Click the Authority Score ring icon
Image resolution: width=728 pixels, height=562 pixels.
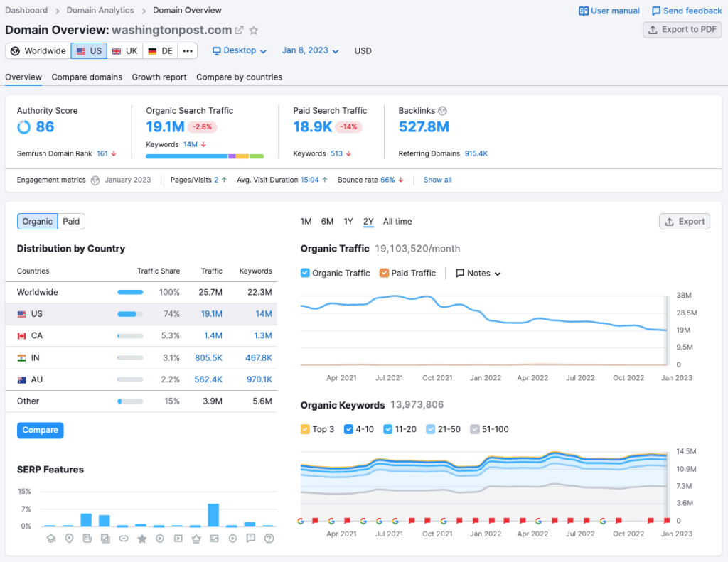tap(23, 126)
